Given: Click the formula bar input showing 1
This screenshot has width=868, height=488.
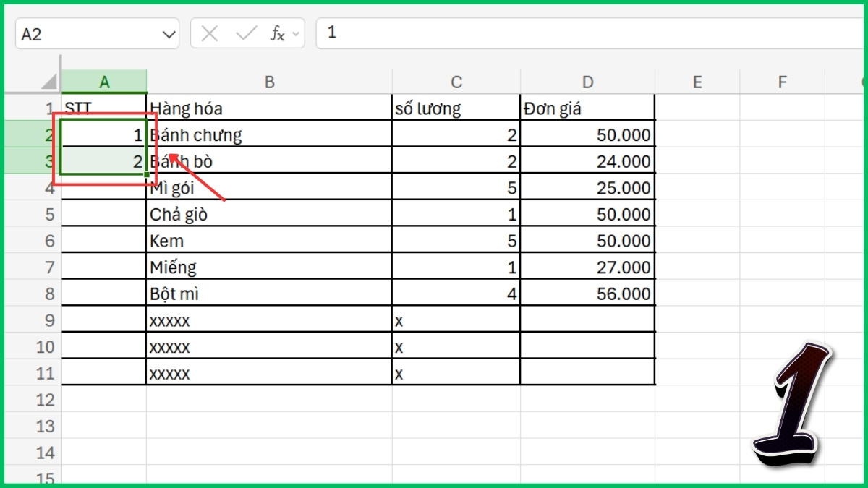Looking at the screenshot, I should coord(592,33).
